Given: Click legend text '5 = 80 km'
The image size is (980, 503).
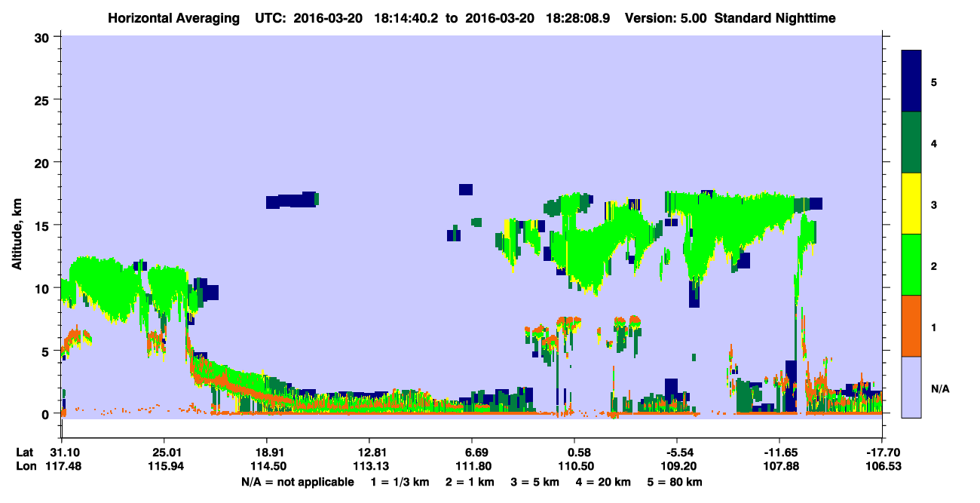Looking at the screenshot, I should click(676, 481).
